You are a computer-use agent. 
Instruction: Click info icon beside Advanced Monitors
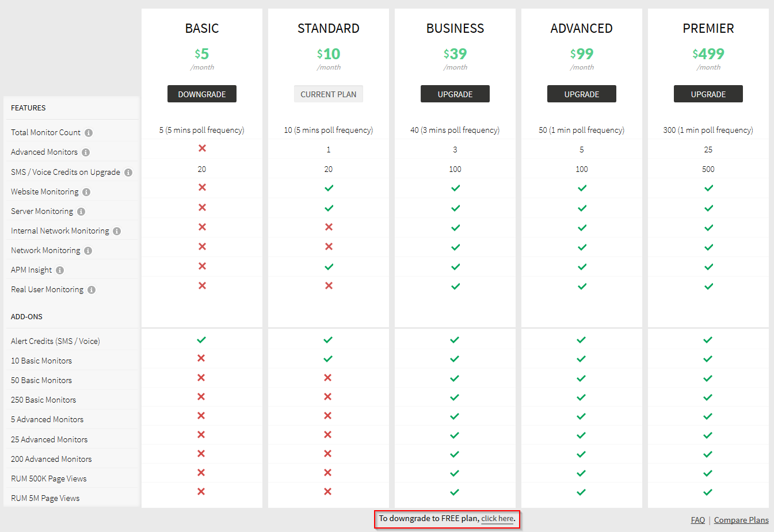[86, 152]
